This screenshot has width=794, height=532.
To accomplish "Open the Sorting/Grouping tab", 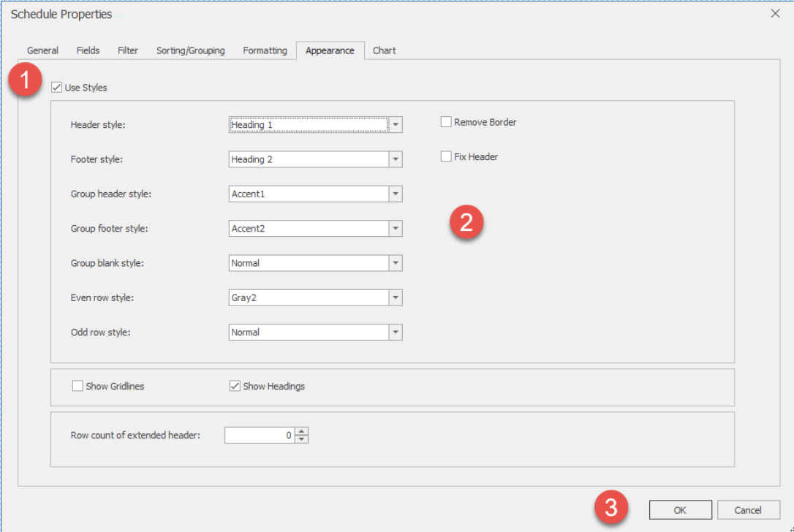I will [190, 50].
